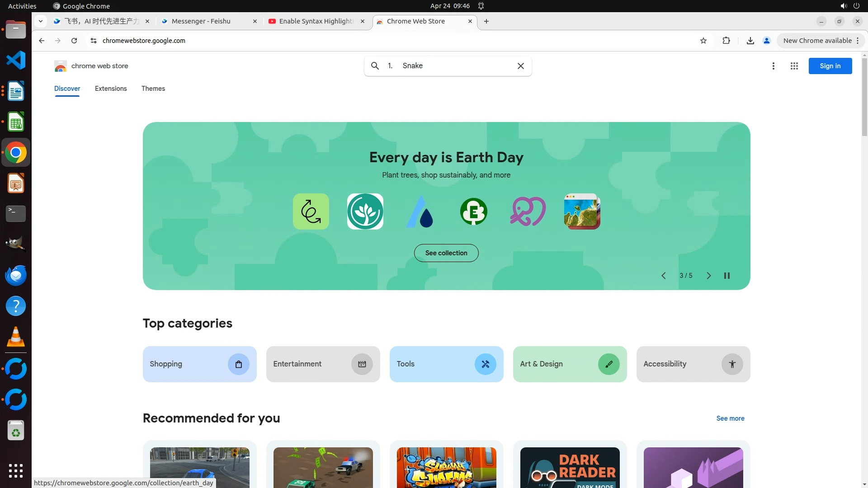Clear the Snake search text
Viewport: 868px width, 488px height.
[x=520, y=66]
